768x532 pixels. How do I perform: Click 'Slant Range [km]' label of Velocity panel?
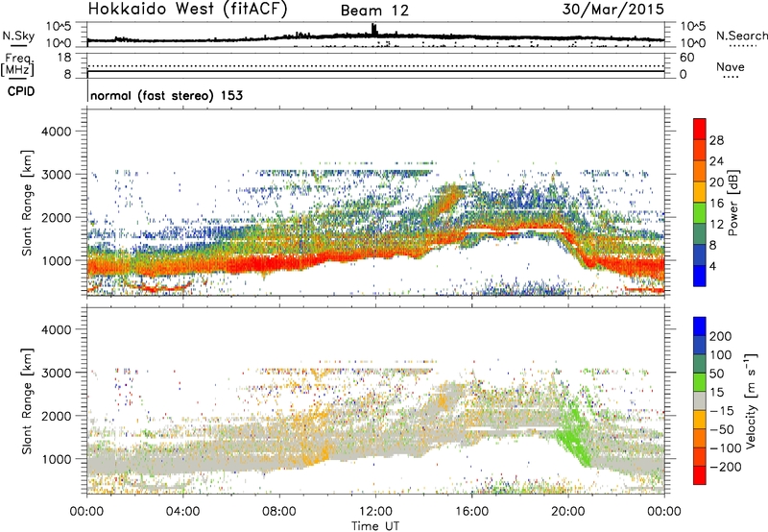point(27,401)
